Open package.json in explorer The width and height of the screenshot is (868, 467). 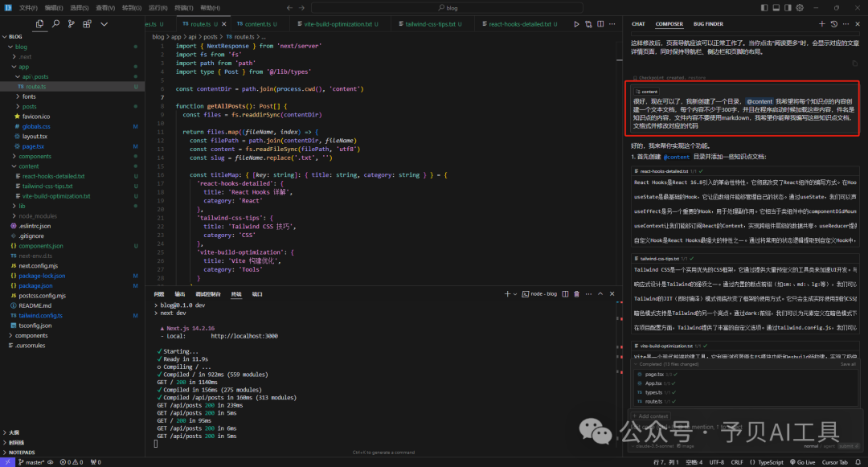pos(35,285)
